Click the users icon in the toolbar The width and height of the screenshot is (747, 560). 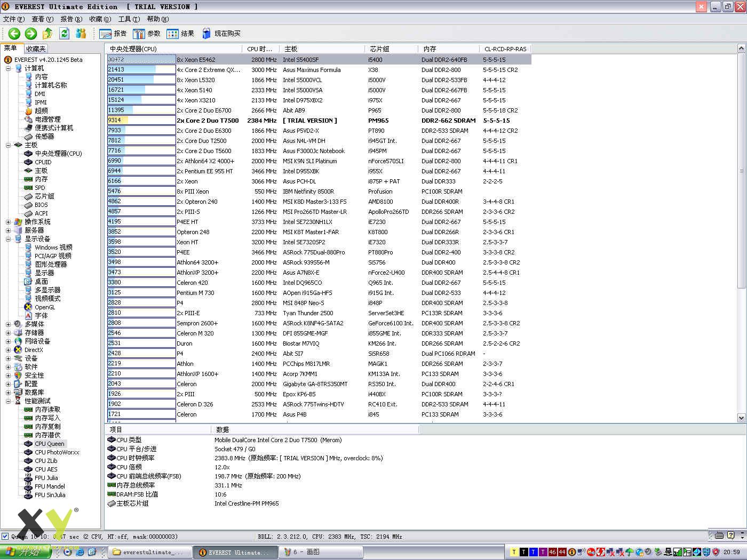tap(81, 34)
